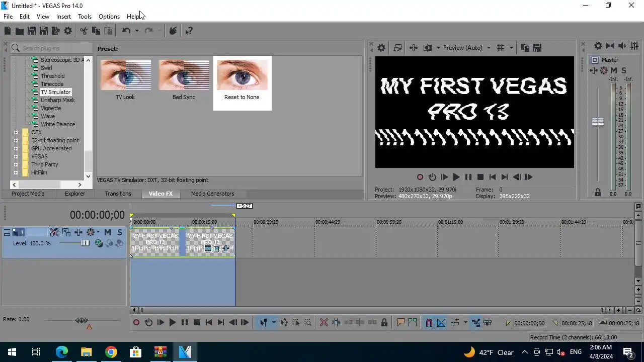Undo the last action
Image resolution: width=644 pixels, height=362 pixels.
click(x=126, y=31)
